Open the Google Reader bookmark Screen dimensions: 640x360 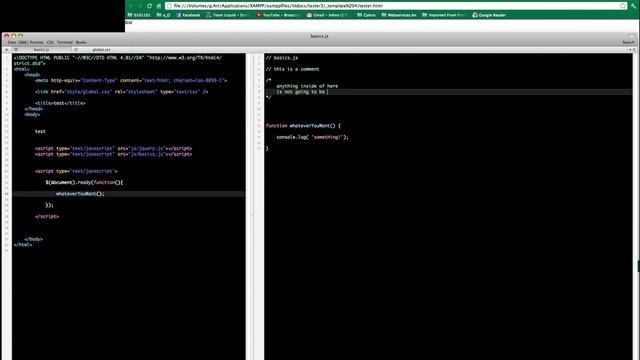click(489, 15)
